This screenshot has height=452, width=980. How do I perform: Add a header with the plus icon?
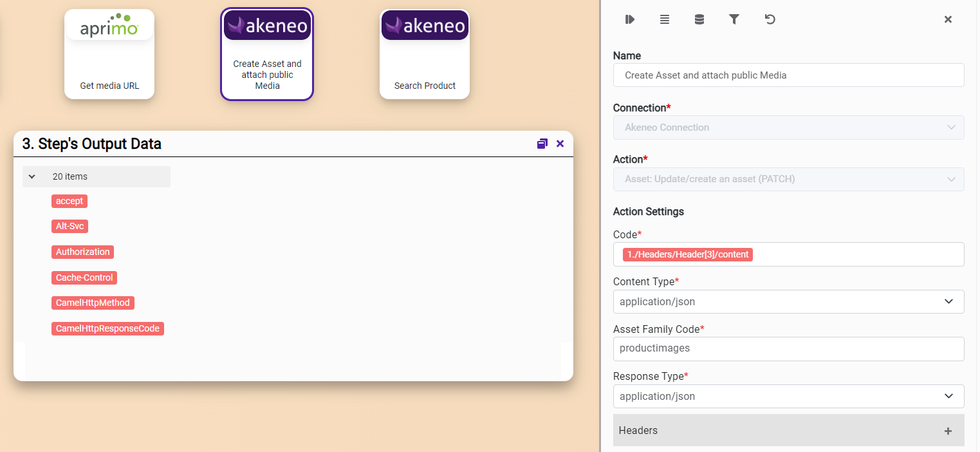pyautogui.click(x=948, y=431)
